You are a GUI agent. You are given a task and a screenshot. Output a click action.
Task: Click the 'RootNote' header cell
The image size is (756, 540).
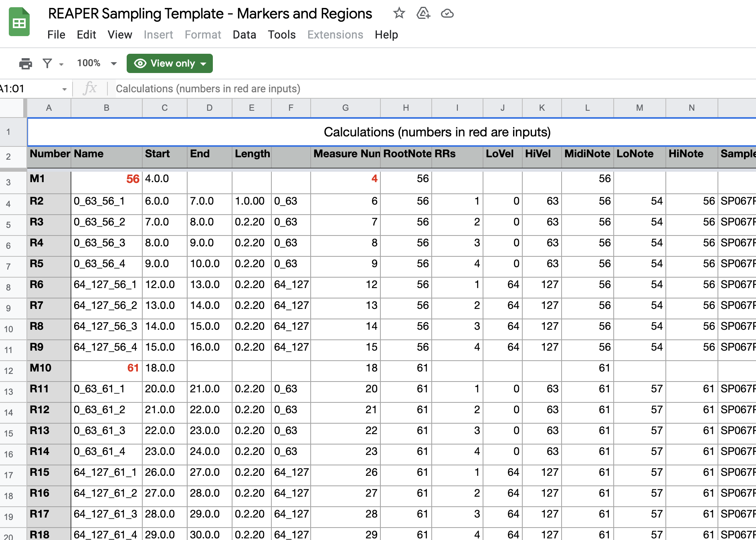tap(406, 157)
